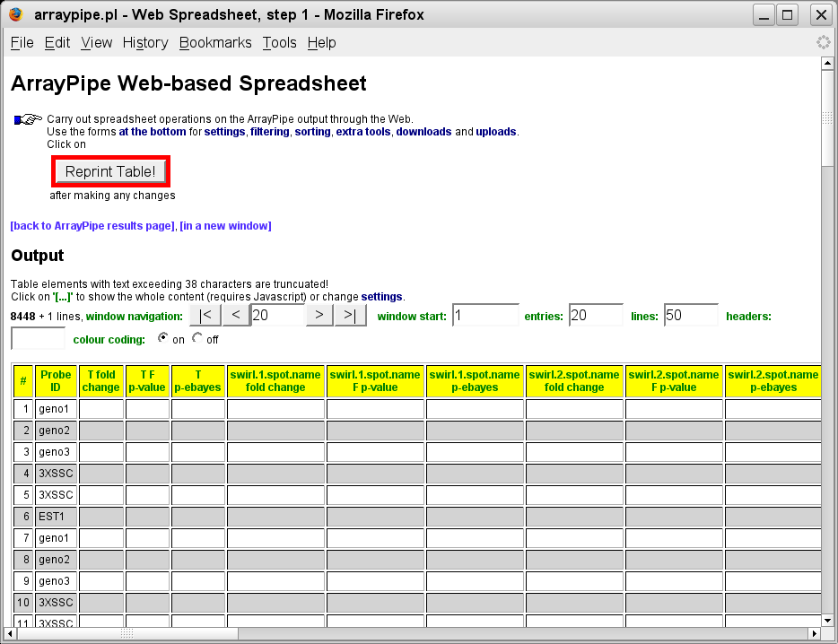
Task: Open the Edit menu
Action: coord(57,43)
